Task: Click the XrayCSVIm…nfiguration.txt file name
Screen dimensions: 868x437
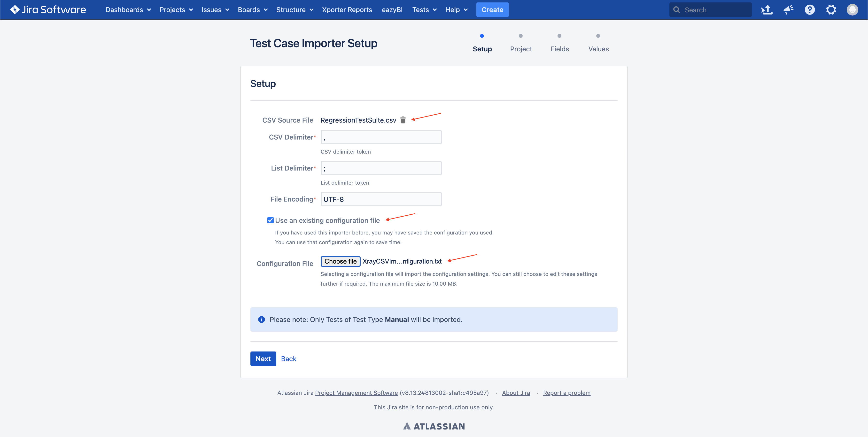Action: (402, 261)
